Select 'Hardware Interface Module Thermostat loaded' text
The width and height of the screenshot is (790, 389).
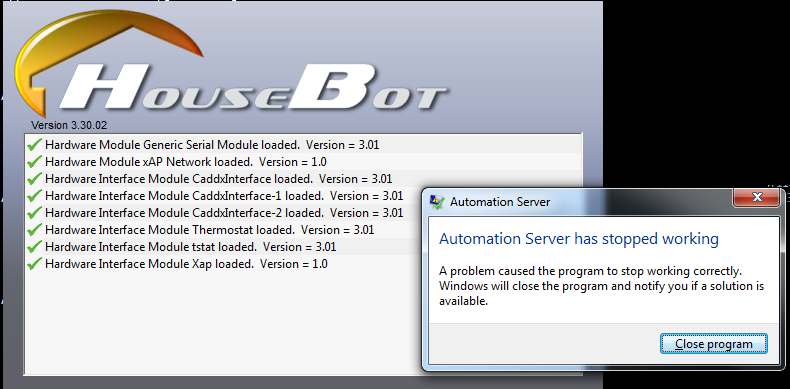tap(169, 230)
